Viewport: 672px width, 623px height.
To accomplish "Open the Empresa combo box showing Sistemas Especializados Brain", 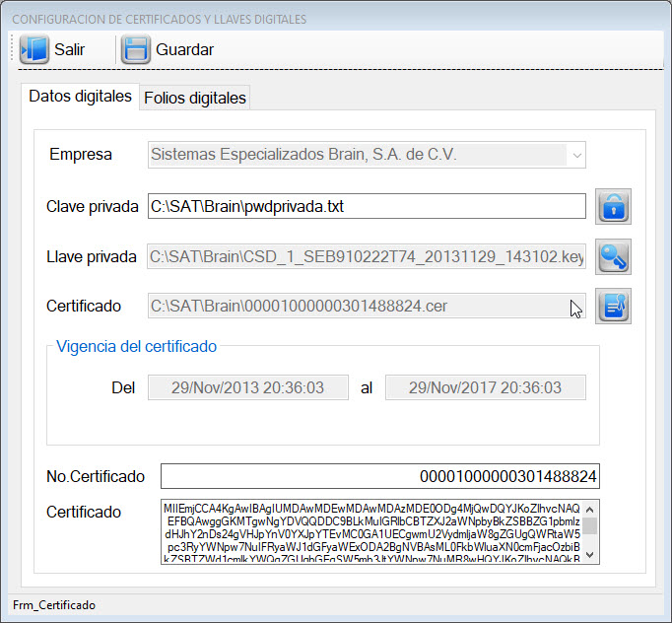I will 367,155.
